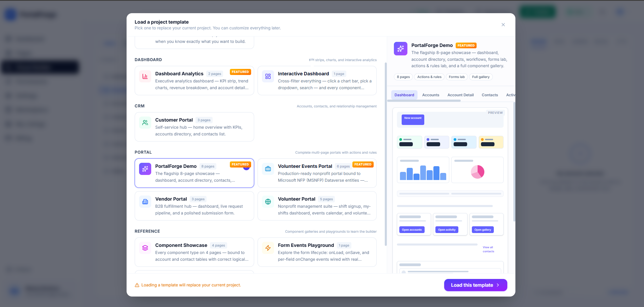Click the Volunteer Events Portal icon
The height and width of the screenshot is (307, 644).
[268, 169]
